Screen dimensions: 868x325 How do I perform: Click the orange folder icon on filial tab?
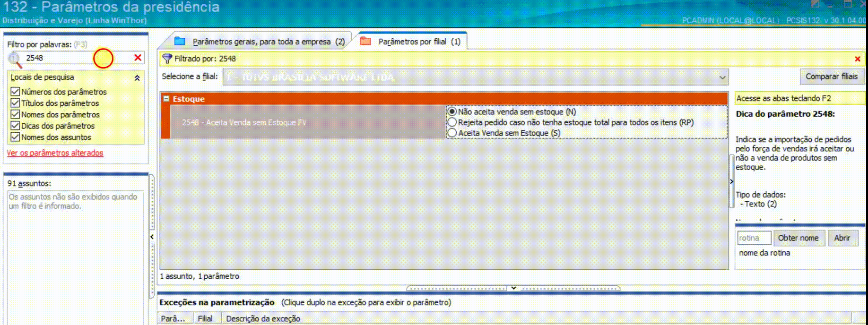coord(365,41)
